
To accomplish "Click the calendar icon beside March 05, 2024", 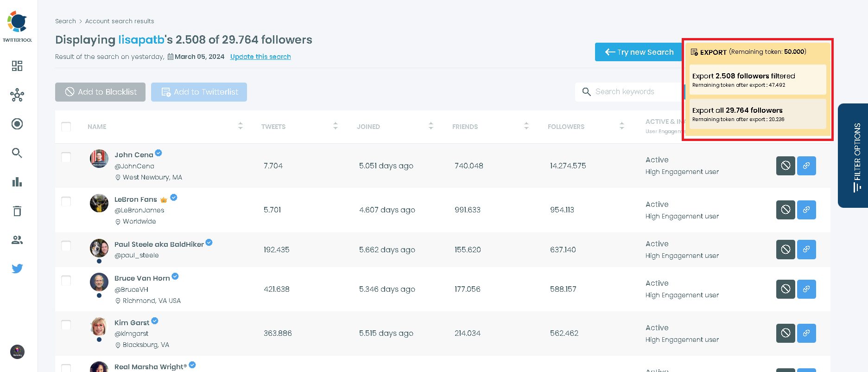I will point(171,57).
